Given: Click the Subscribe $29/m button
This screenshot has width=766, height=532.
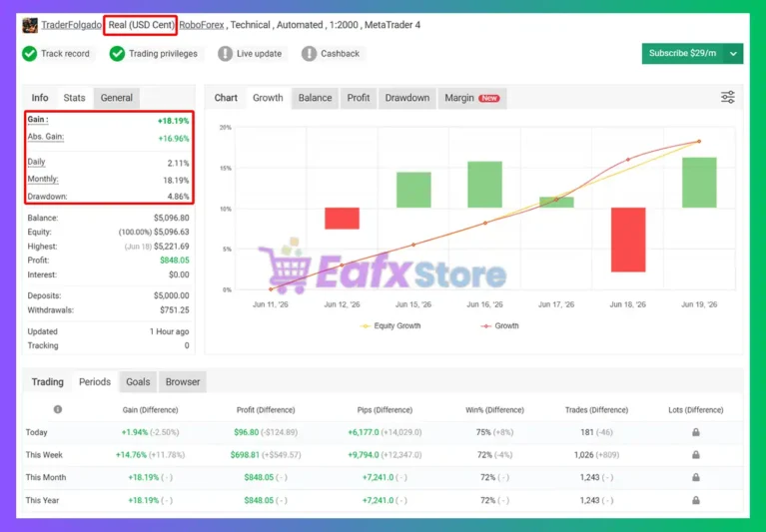Looking at the screenshot, I should [x=682, y=53].
